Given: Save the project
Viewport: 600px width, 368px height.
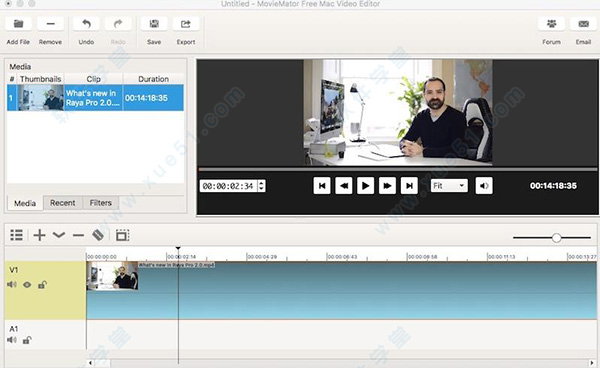Looking at the screenshot, I should [x=154, y=24].
